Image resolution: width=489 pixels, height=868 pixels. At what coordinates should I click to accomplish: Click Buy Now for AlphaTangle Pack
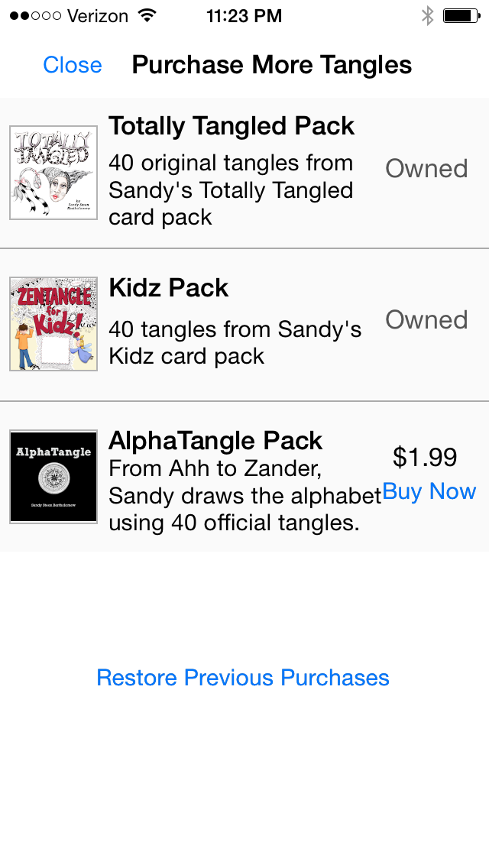[429, 491]
